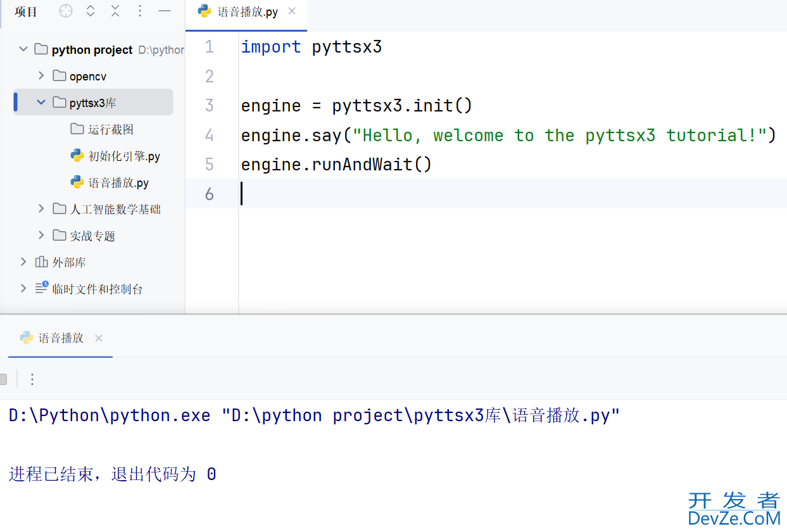Expand the 外部库 node
This screenshot has height=532, width=787.
23,262
